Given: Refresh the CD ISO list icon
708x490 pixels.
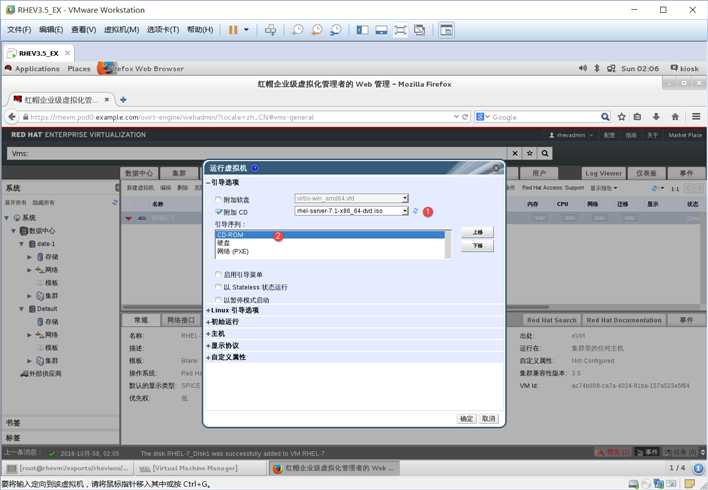Looking at the screenshot, I should click(x=415, y=211).
